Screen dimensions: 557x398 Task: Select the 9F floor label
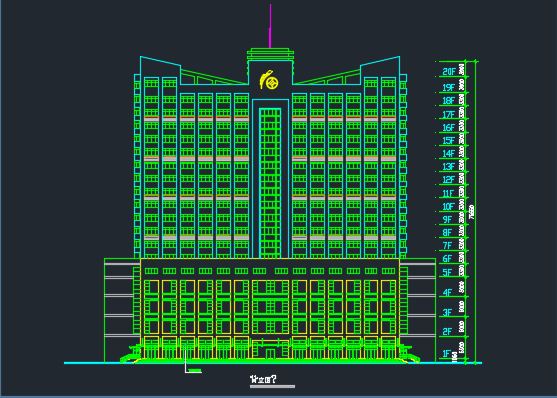coord(447,220)
